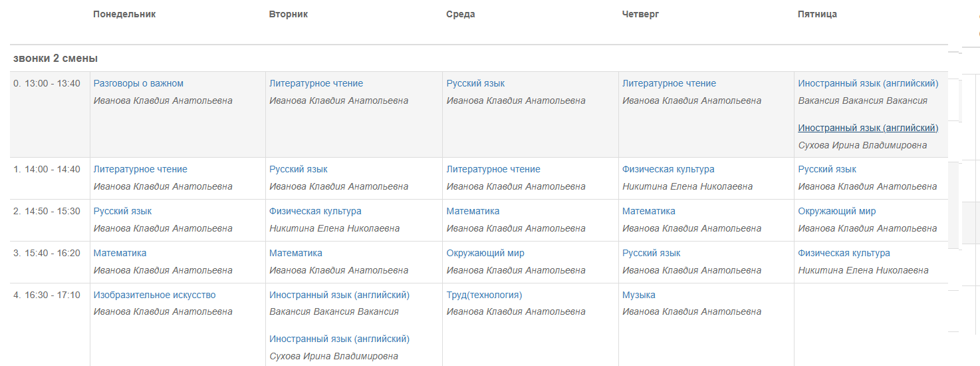Viewport: 980px width, 366px height.
Task: Open Monday's Изобразительное искусство lesson
Action: (x=154, y=295)
